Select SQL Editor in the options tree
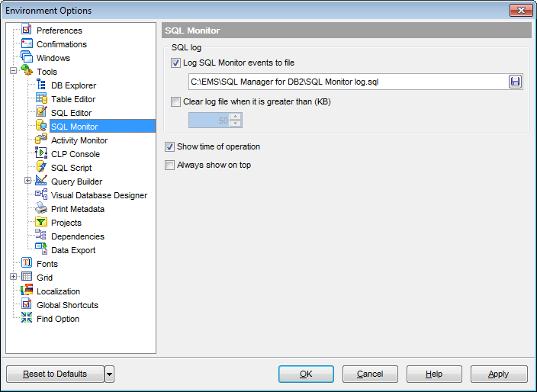The height and width of the screenshot is (392, 537). [x=71, y=113]
